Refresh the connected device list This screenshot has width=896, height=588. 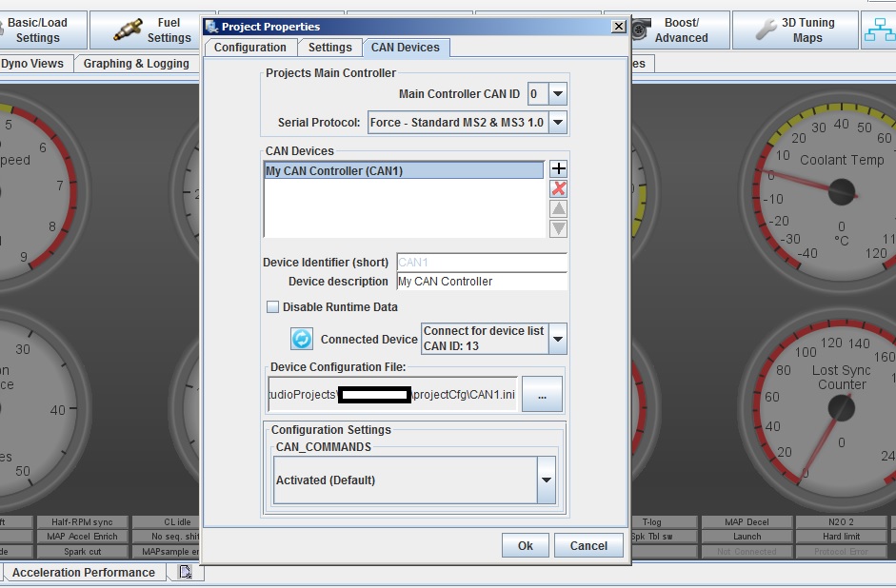(302, 339)
